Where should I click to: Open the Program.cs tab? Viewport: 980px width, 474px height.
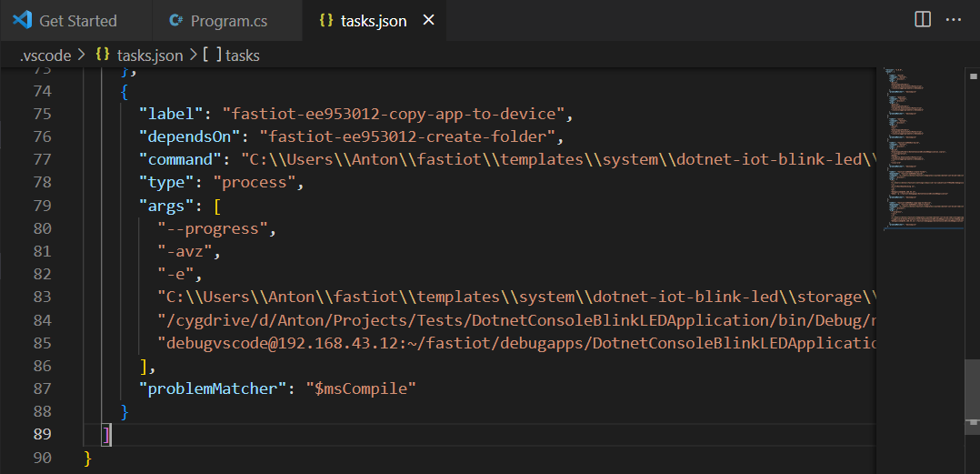[228, 21]
